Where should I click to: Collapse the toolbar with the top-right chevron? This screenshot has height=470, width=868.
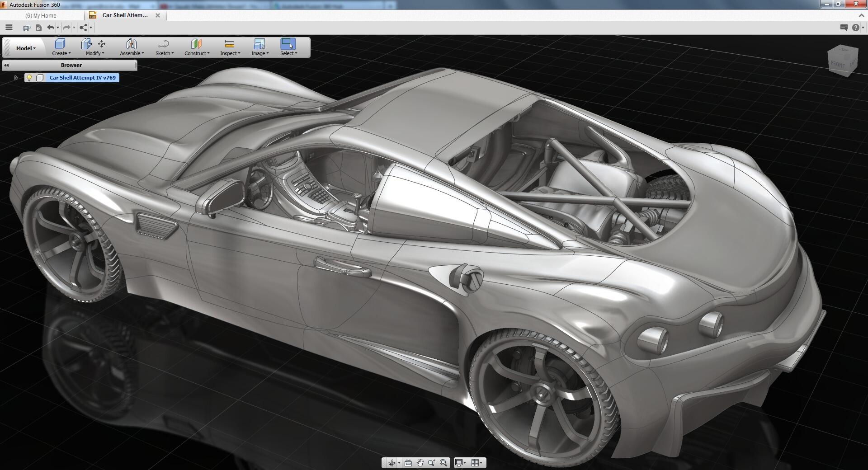862,15
